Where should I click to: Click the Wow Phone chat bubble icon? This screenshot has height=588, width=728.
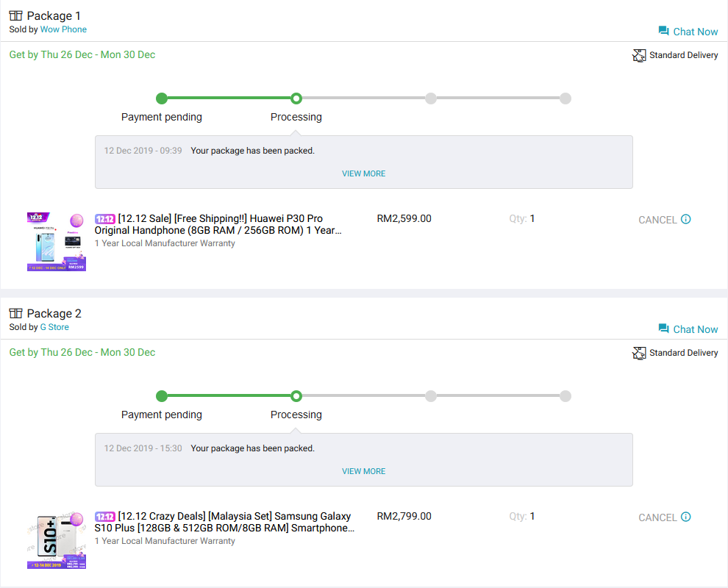(x=663, y=31)
